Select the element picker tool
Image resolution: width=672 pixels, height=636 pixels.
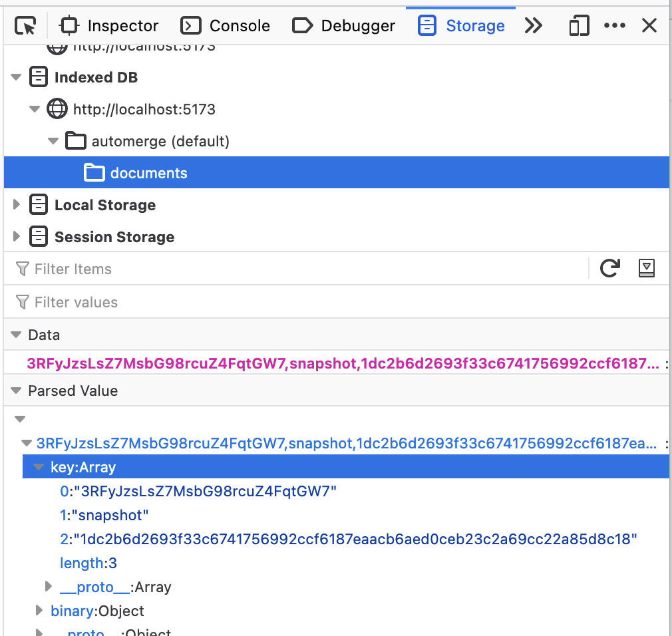pos(25,25)
